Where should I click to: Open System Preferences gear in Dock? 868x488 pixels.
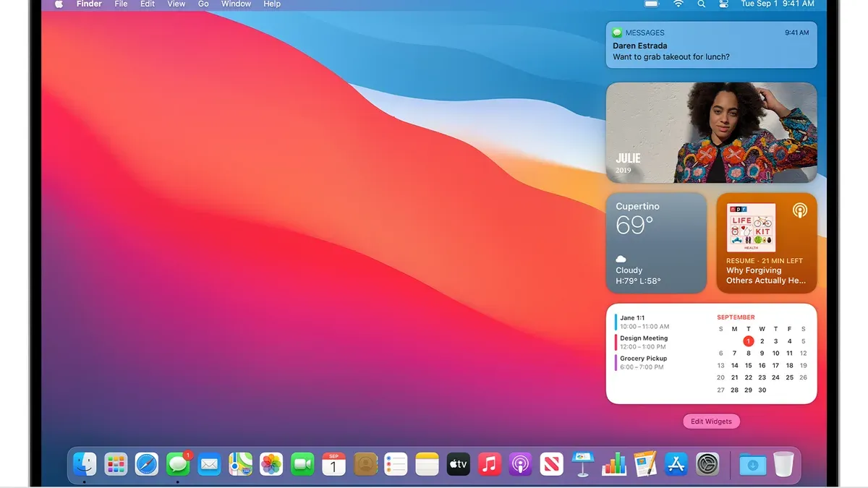point(707,464)
